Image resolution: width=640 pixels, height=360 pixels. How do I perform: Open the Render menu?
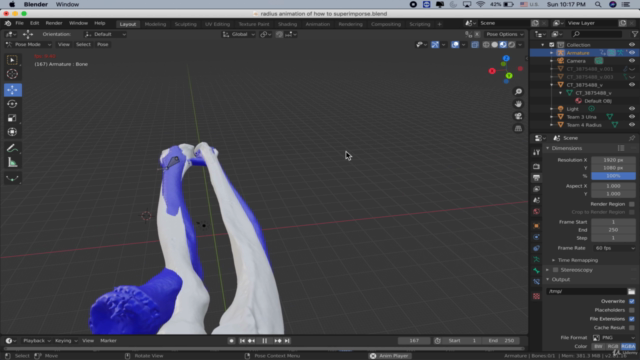coord(54,23)
